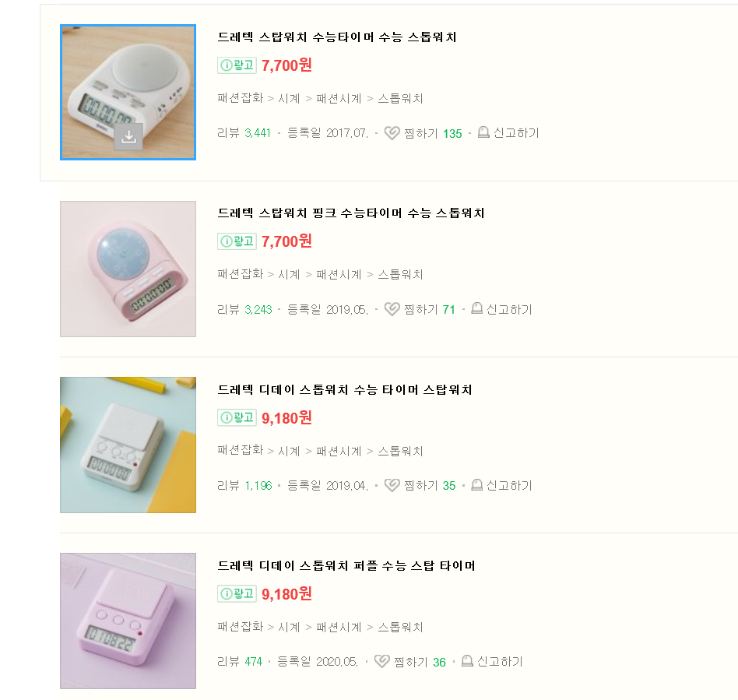Click heart wishlist icon on pink stopwatch

tap(392, 309)
